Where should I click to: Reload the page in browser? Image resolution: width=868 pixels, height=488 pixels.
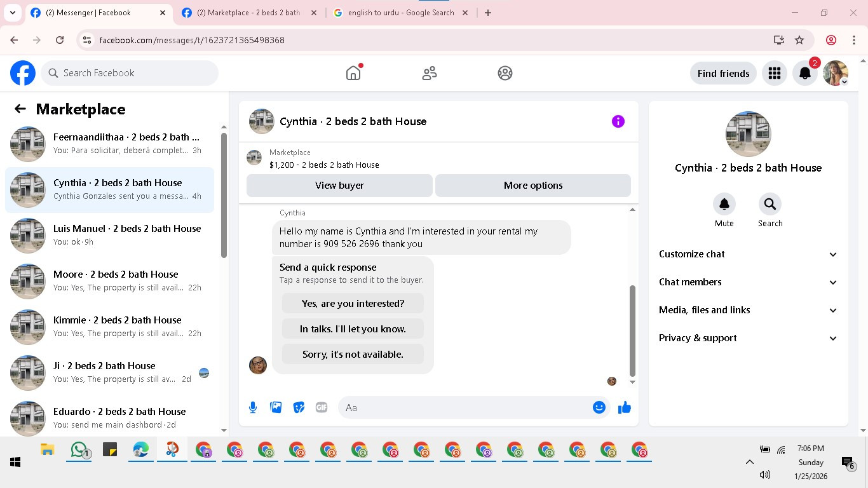pos(60,40)
